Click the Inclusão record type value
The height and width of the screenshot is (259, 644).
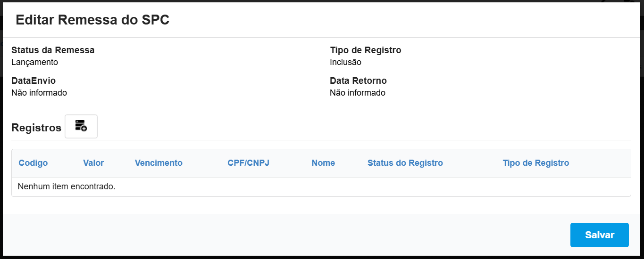pos(345,62)
